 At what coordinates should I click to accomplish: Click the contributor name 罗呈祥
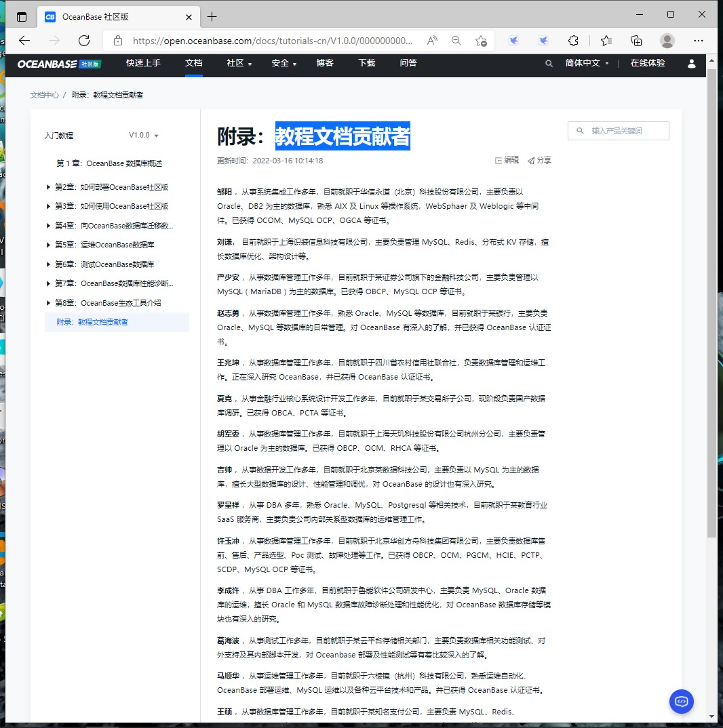(x=228, y=505)
